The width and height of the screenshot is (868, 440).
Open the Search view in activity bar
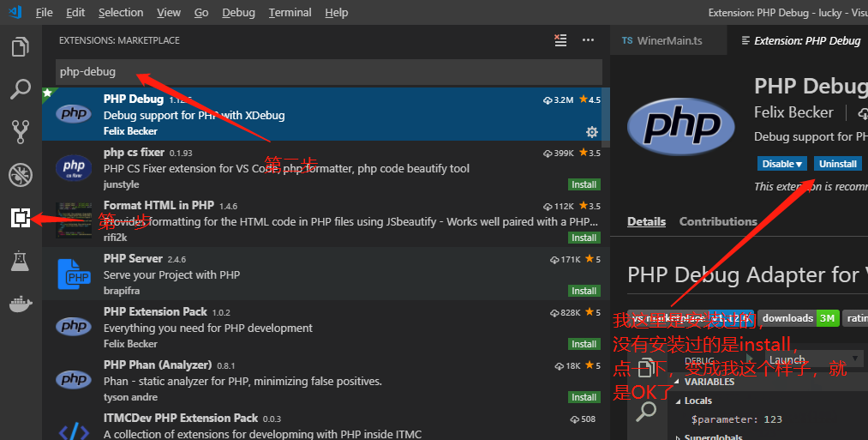pyautogui.click(x=21, y=89)
